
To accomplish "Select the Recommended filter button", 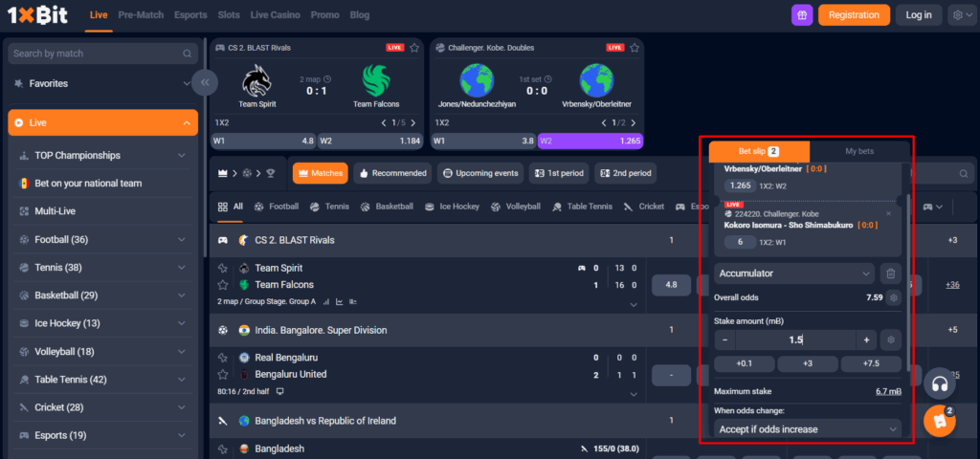I will point(392,173).
